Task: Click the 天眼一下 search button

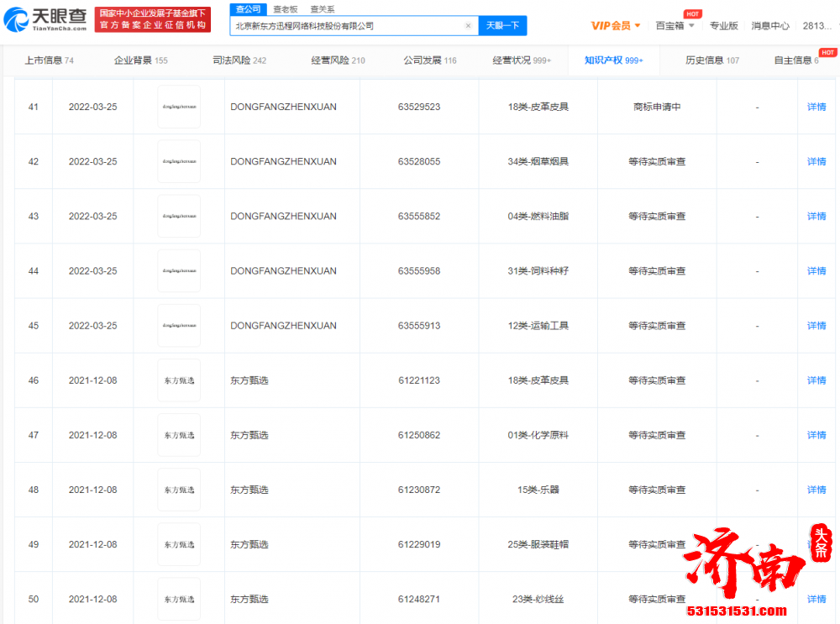Action: point(502,26)
